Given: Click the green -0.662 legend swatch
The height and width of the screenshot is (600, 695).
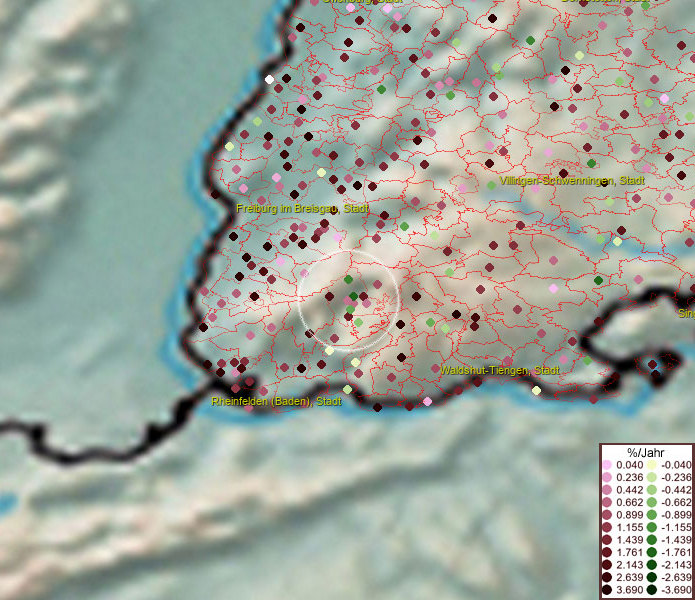Looking at the screenshot, I should [652, 503].
